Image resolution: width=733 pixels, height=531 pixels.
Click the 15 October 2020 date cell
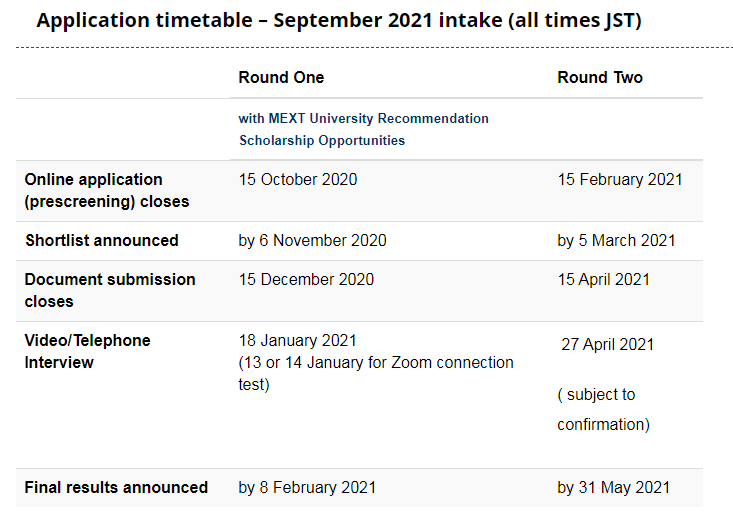[298, 179]
